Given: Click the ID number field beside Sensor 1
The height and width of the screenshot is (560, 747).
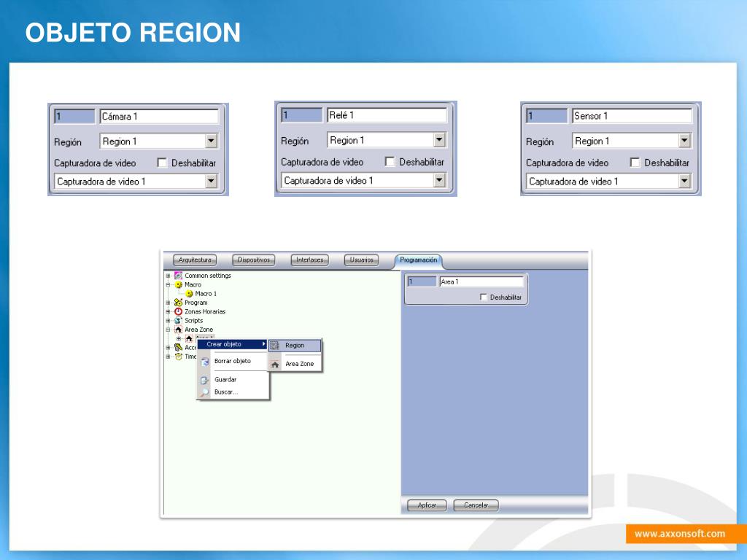Looking at the screenshot, I should 547,116.
